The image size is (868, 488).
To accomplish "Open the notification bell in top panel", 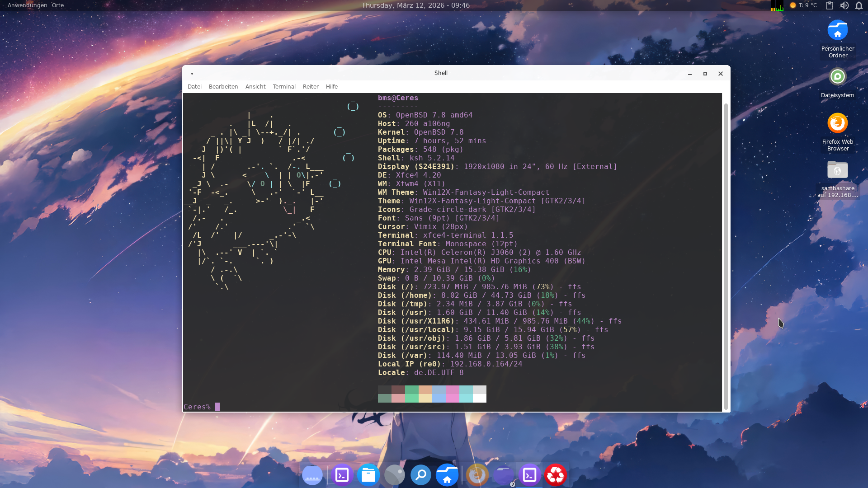I will (x=859, y=5).
